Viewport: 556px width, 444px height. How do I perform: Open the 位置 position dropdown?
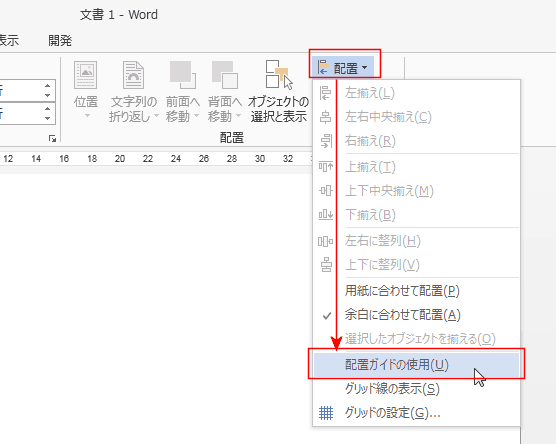click(x=86, y=90)
